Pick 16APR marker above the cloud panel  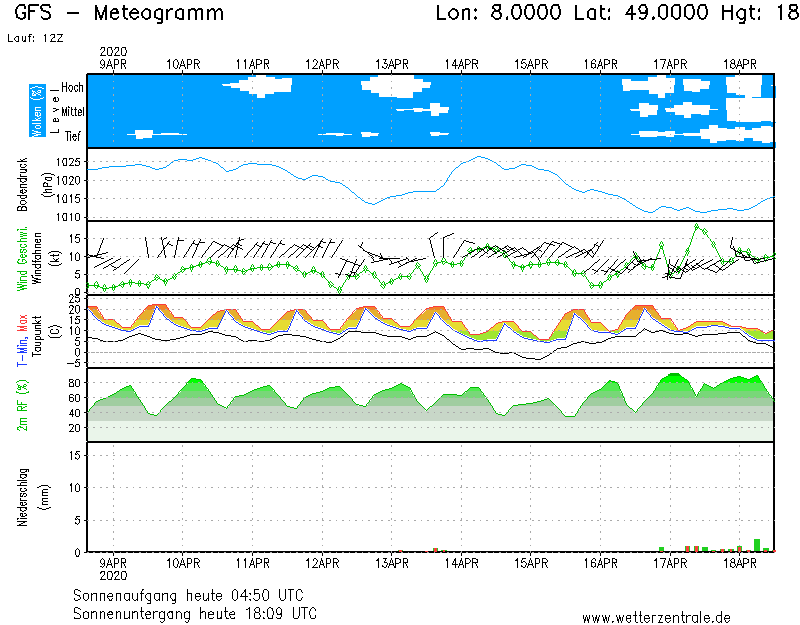(601, 64)
